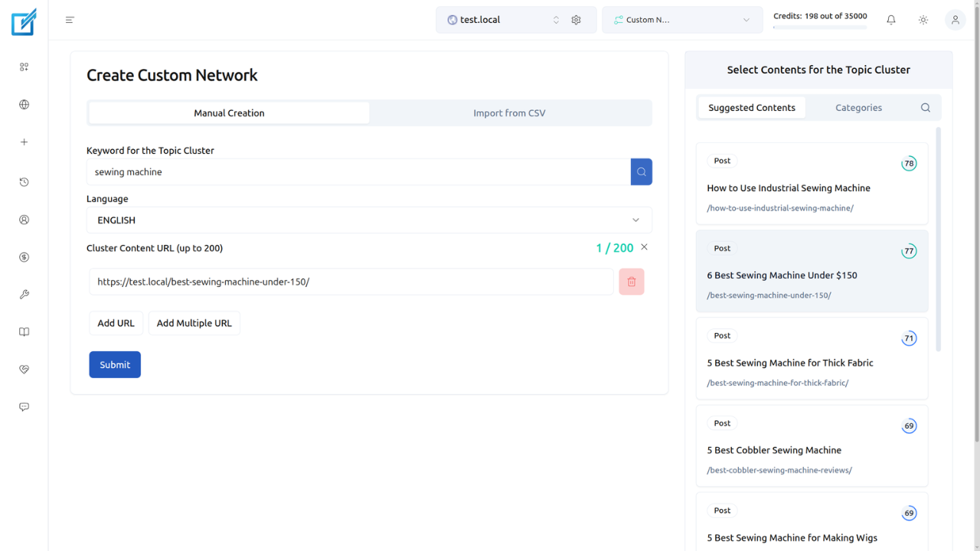980x551 pixels.
Task: Open the globe icon in the sidebar
Action: [24, 104]
